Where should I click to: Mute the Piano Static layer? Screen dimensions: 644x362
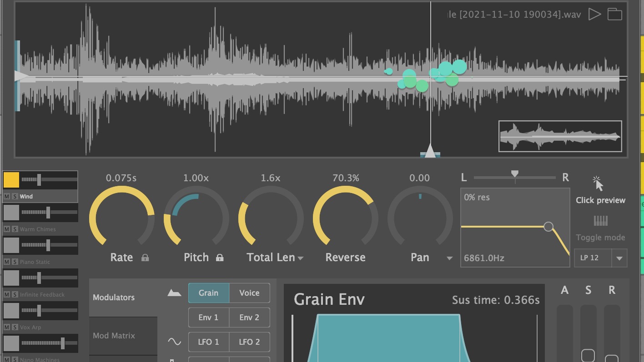point(7,262)
